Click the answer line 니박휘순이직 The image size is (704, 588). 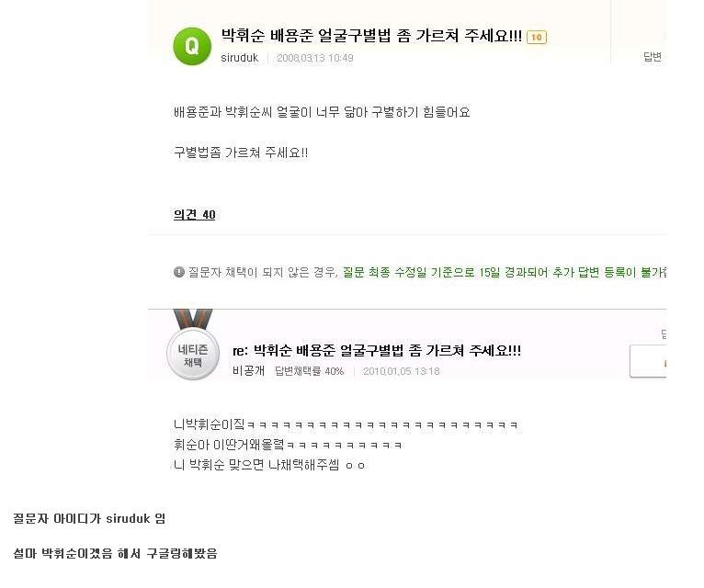coord(346,424)
